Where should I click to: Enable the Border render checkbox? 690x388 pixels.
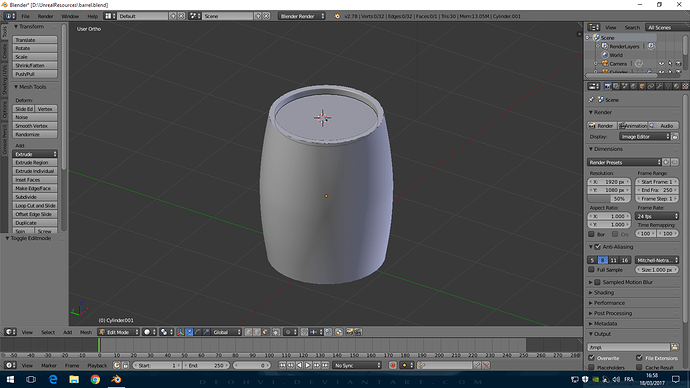coord(591,234)
